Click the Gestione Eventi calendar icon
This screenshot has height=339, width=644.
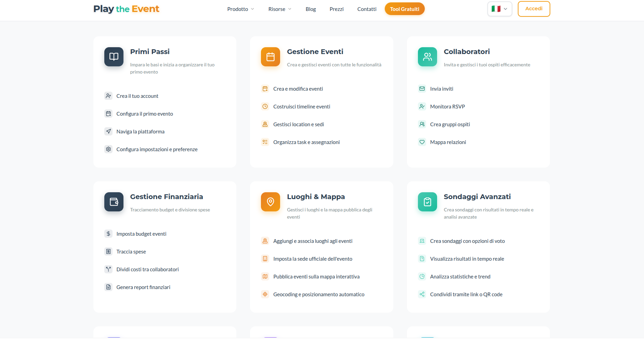point(271,57)
